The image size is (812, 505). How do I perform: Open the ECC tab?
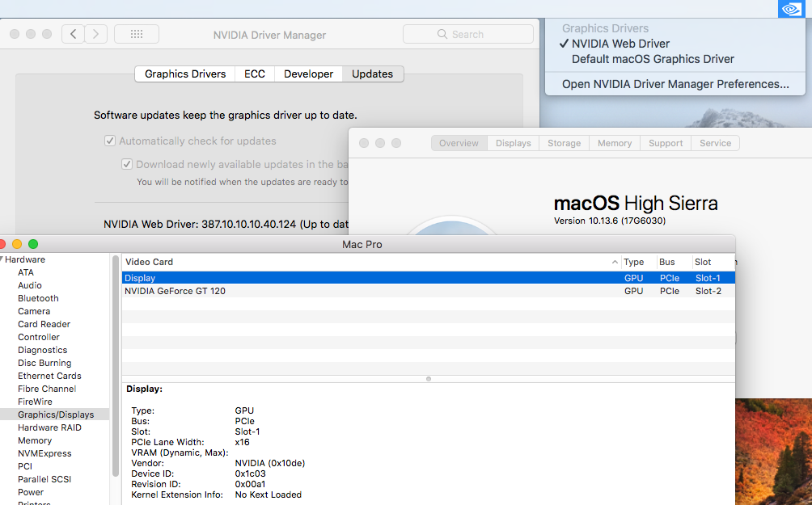tap(255, 74)
